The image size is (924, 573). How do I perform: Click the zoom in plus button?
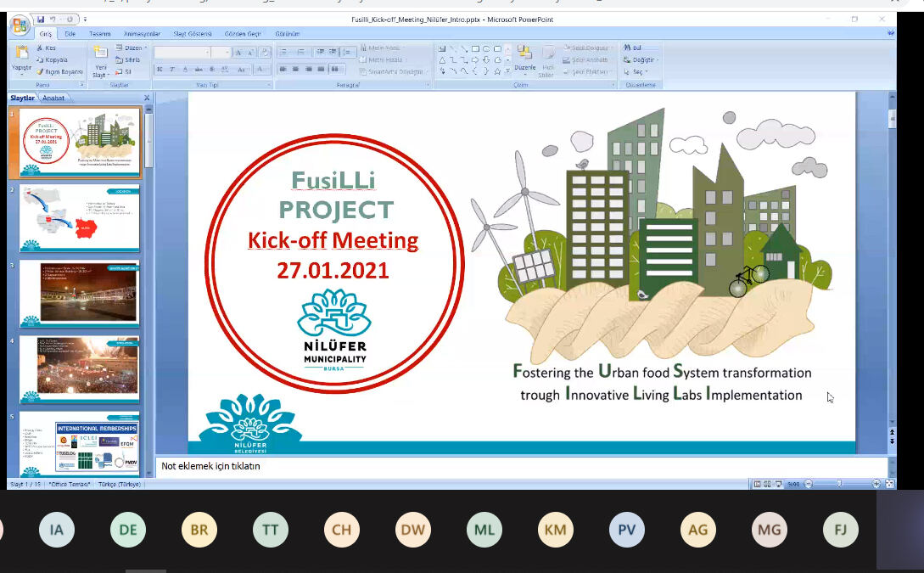tap(876, 483)
